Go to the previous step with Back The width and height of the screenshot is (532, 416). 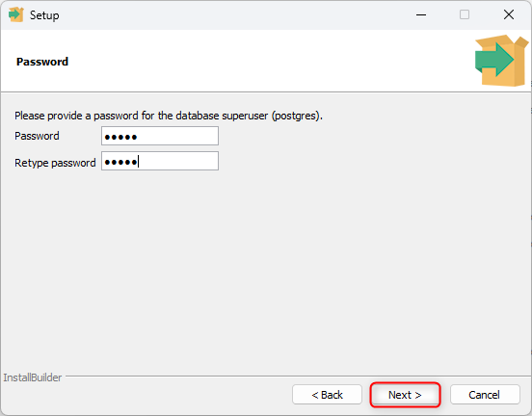[327, 395]
